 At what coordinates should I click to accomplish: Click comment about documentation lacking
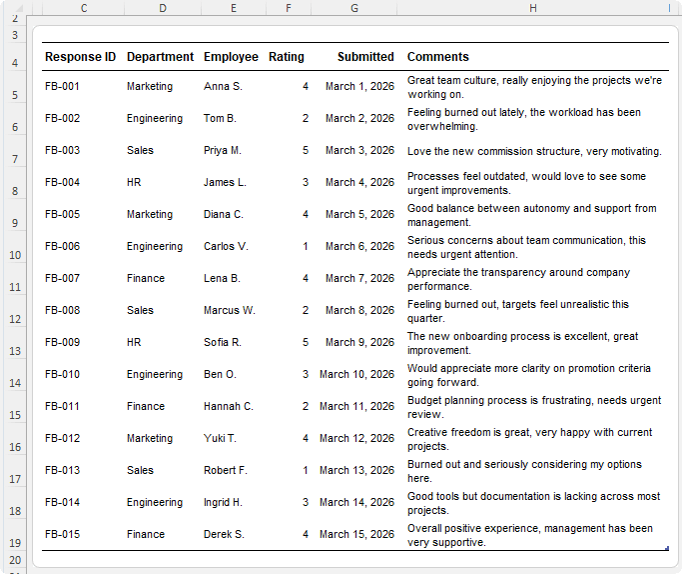[534, 503]
